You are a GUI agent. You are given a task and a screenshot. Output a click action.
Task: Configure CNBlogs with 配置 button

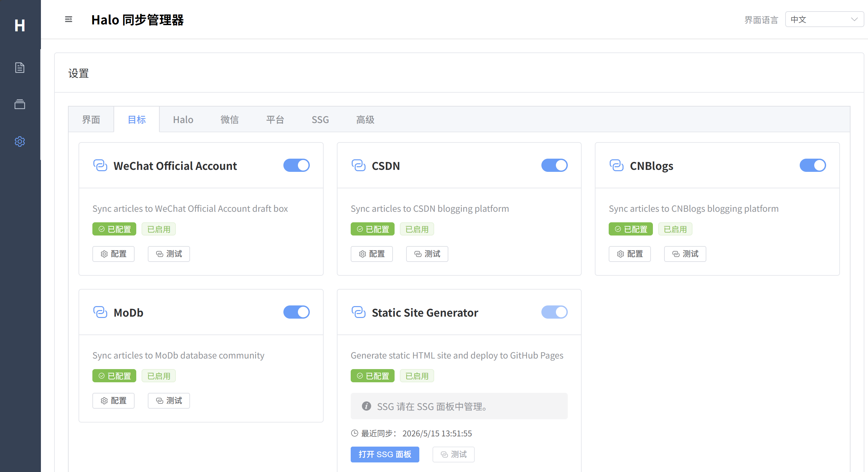coord(630,254)
